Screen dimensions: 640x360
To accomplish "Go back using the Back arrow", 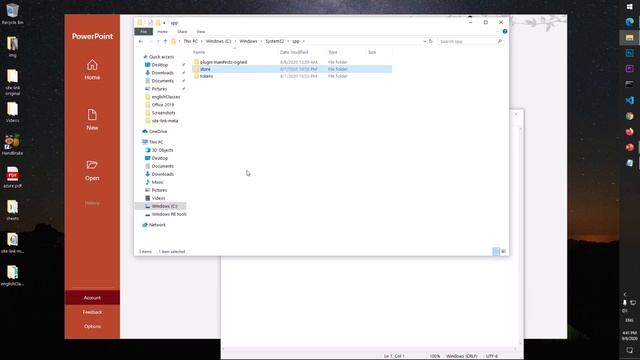I will (x=141, y=41).
